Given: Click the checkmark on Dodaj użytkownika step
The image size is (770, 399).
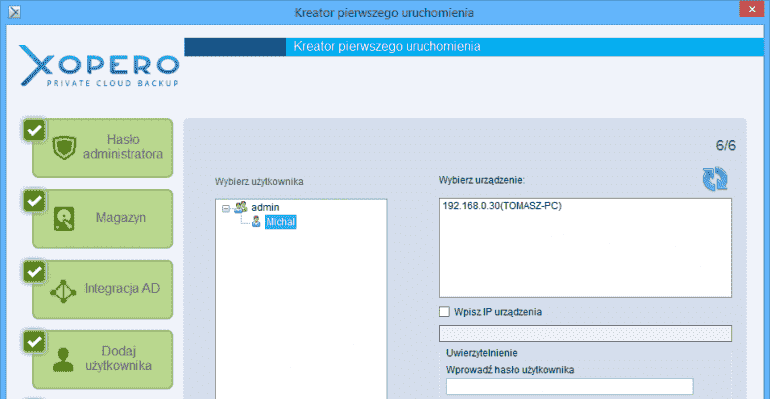Looking at the screenshot, I should 34,342.
